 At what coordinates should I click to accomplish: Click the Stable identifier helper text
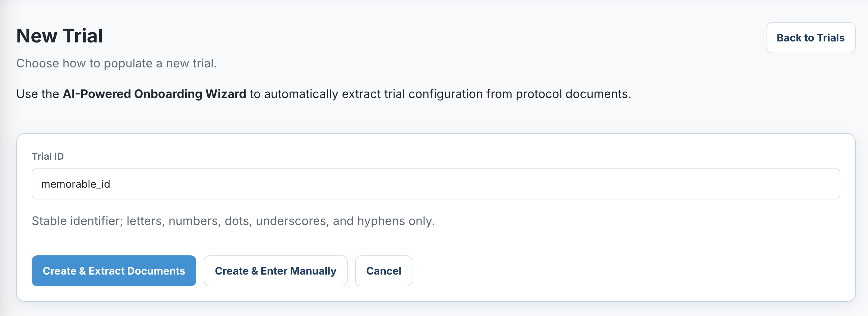tap(233, 221)
